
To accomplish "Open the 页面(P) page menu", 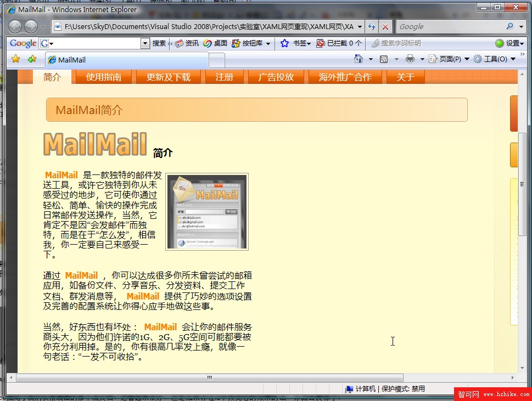I will [449, 59].
